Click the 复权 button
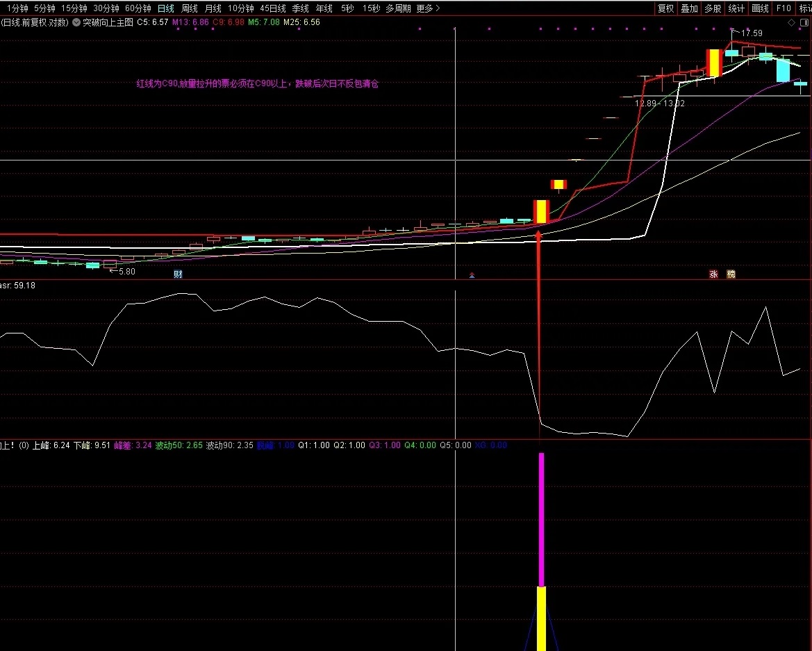This screenshot has width=812, height=651. [665, 8]
